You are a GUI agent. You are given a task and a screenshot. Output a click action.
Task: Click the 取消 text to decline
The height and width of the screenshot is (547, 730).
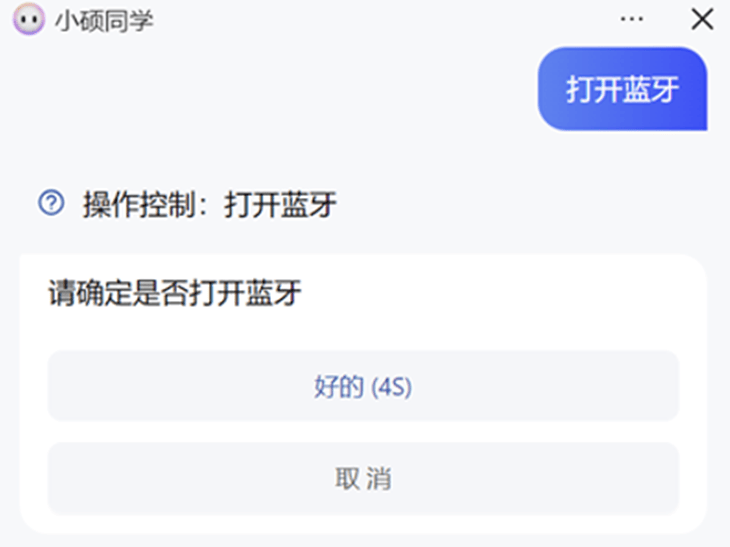tap(363, 478)
